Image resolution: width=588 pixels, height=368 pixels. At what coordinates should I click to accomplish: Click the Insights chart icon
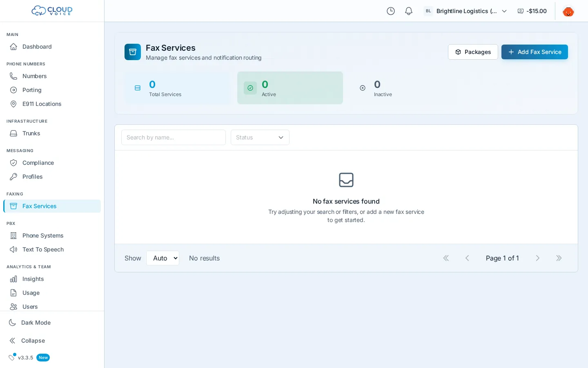[13, 279]
